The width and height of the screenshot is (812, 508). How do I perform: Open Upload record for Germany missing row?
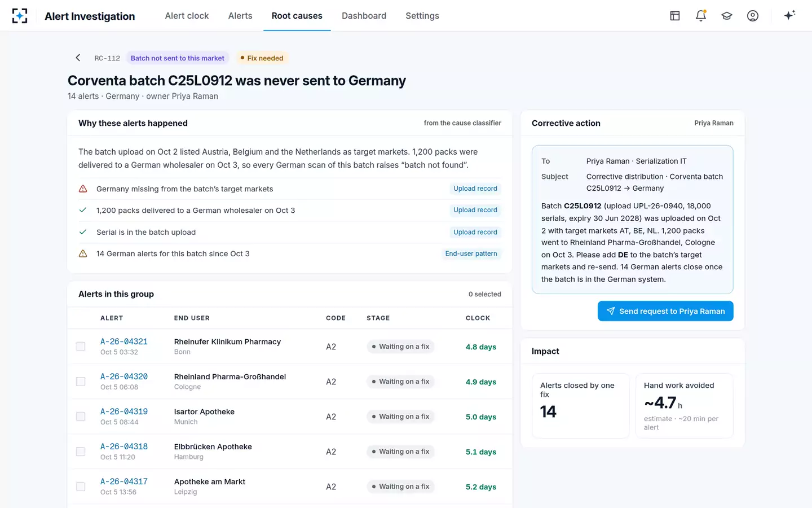coord(475,189)
